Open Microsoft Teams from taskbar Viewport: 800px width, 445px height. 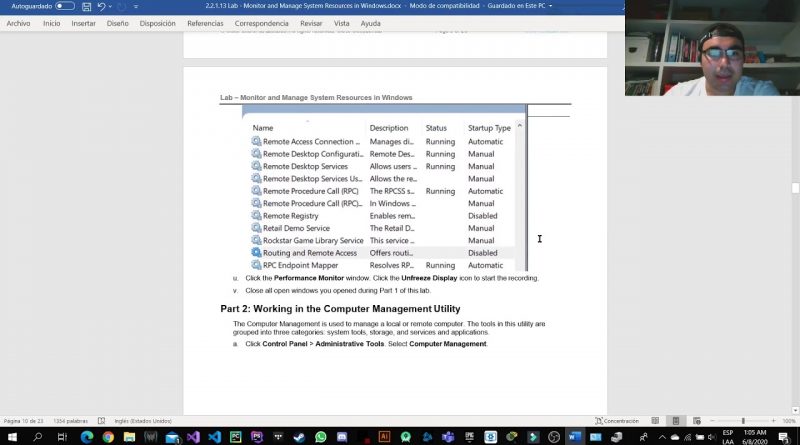448,437
